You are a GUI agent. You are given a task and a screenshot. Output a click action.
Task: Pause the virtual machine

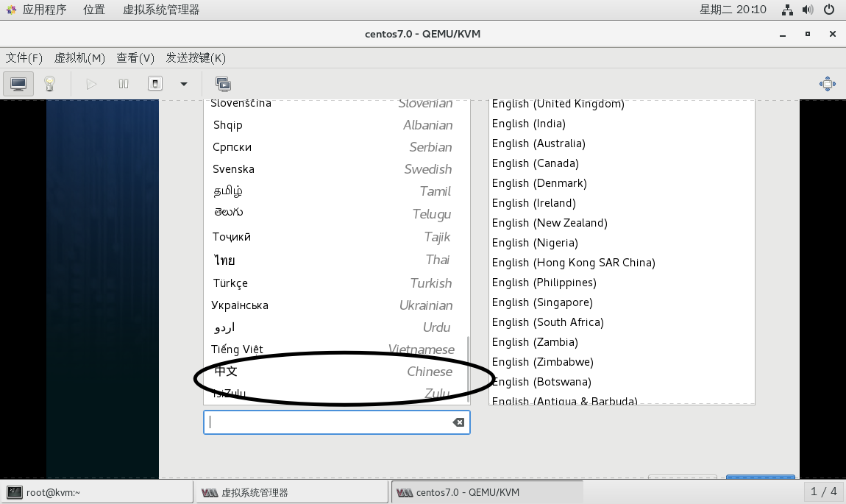(x=124, y=84)
